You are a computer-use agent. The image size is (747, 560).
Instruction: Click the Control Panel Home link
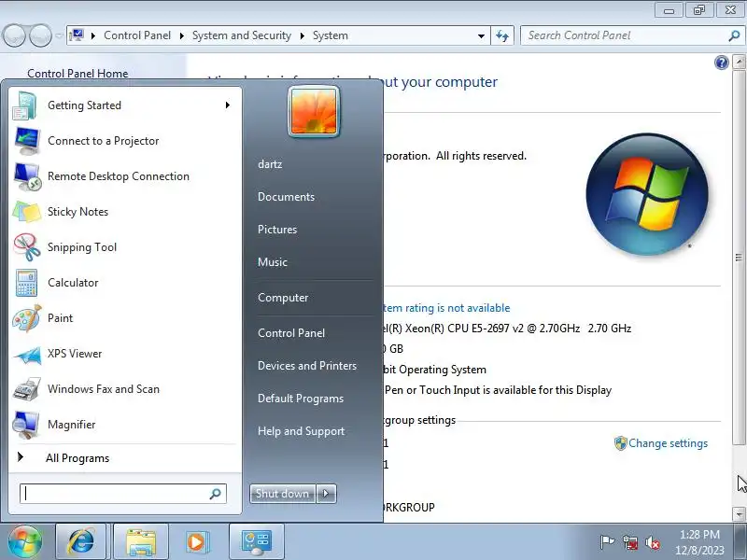tap(78, 74)
